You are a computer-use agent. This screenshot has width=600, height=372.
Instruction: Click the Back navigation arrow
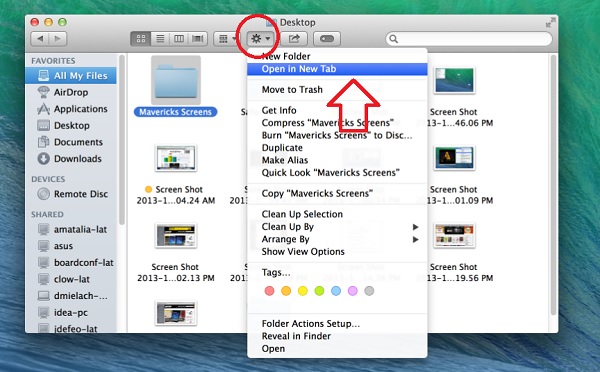coord(40,39)
